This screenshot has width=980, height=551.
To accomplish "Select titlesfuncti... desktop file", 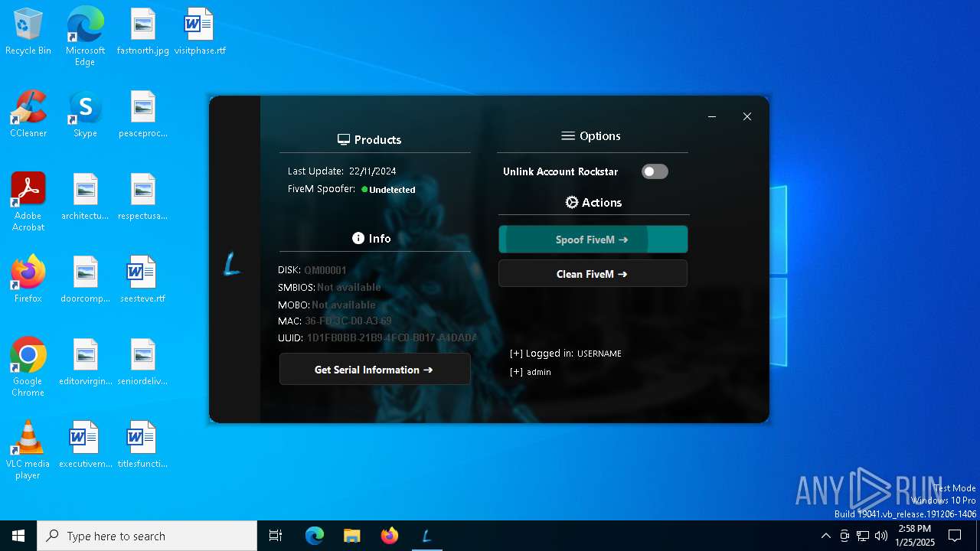I will click(x=143, y=445).
